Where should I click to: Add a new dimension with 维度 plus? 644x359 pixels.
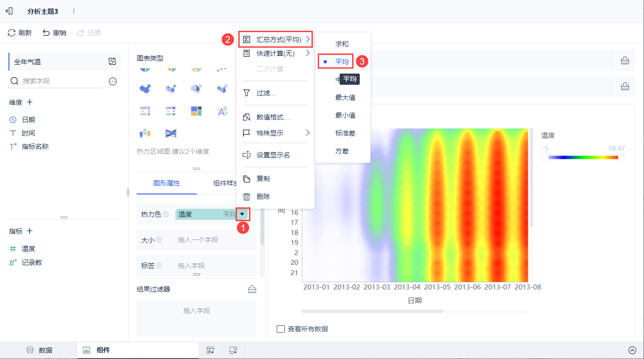point(30,102)
